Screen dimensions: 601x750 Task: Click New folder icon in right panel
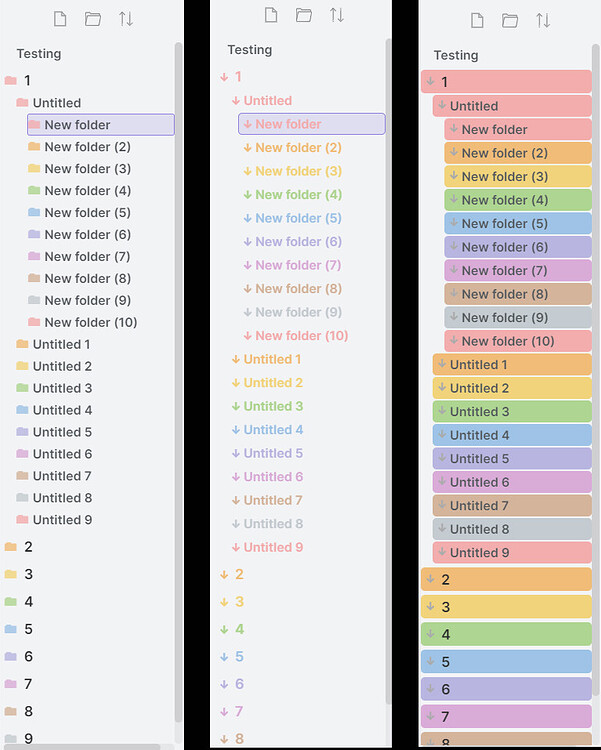click(510, 21)
